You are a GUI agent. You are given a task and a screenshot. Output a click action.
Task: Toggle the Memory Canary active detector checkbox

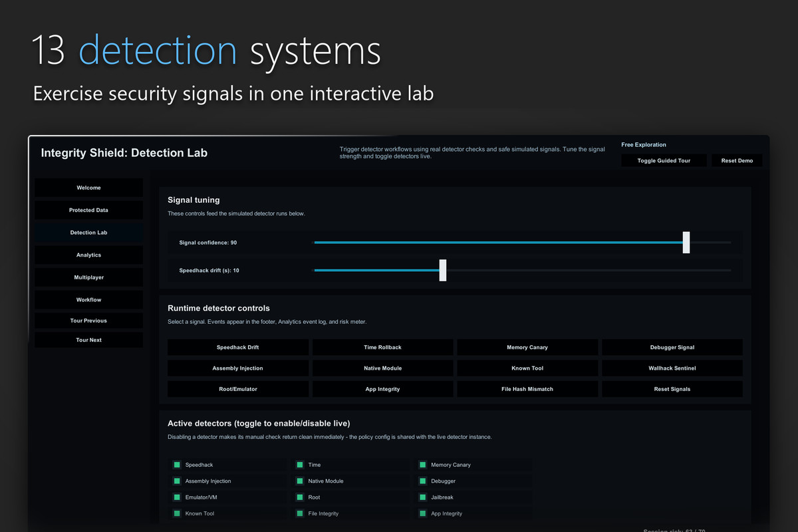pyautogui.click(x=423, y=465)
